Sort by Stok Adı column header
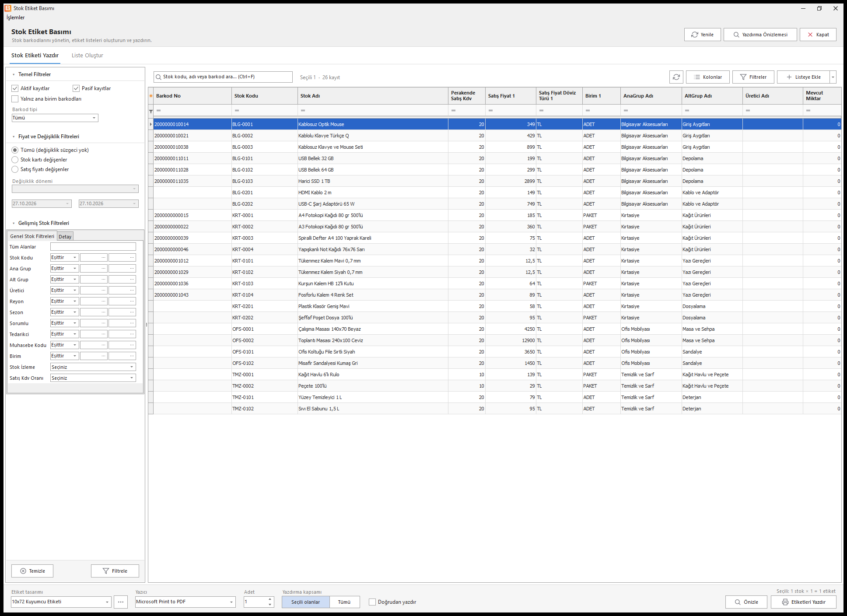The width and height of the screenshot is (847, 616). point(373,96)
